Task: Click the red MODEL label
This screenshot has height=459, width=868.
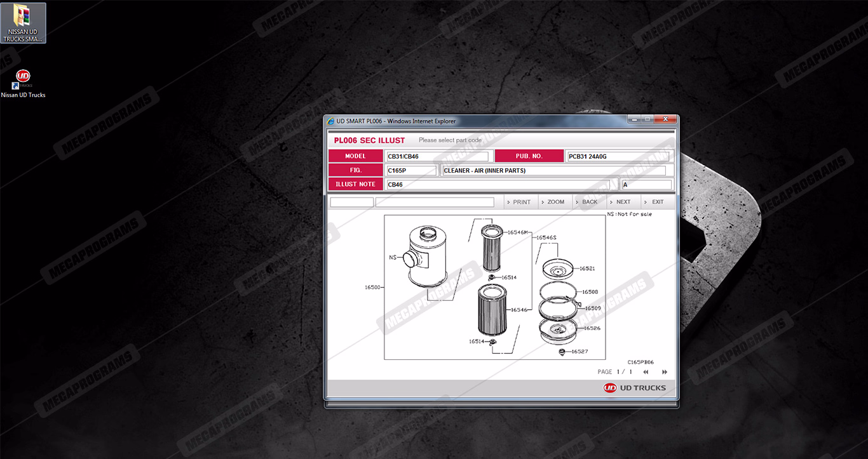Action: [356, 156]
